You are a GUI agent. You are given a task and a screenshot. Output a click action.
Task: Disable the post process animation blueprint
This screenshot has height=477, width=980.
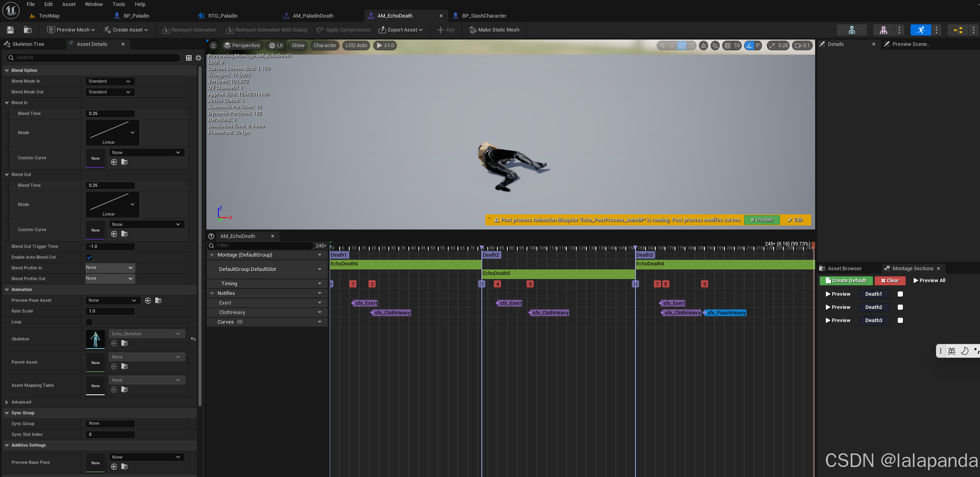pyautogui.click(x=762, y=220)
